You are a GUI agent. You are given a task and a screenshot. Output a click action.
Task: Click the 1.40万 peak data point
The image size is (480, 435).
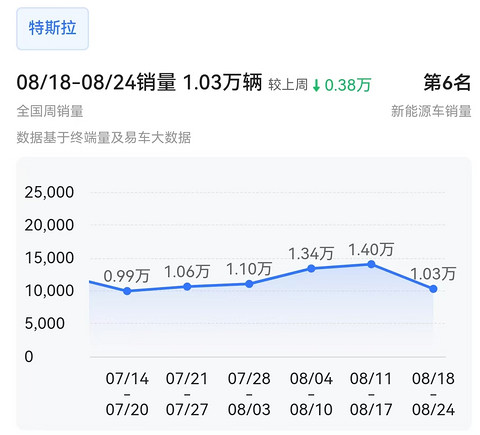(x=371, y=264)
